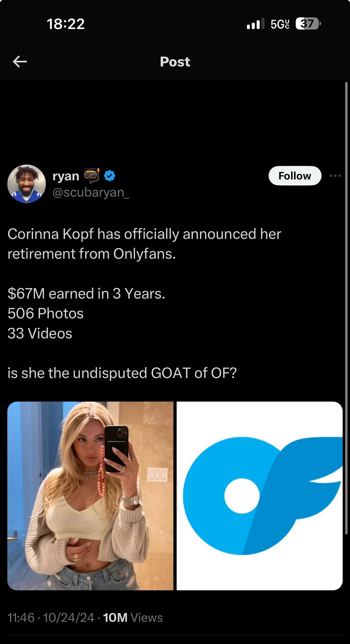
Task: Open the blue OF logo image
Action: click(259, 496)
